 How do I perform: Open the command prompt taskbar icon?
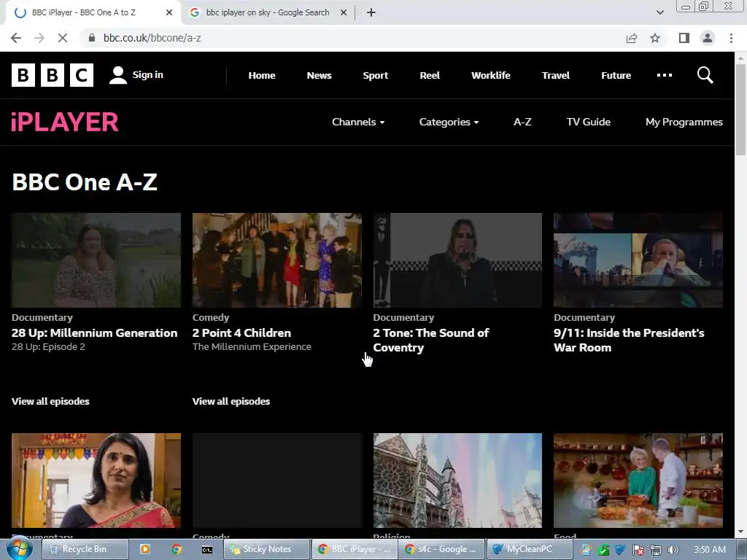point(207,550)
